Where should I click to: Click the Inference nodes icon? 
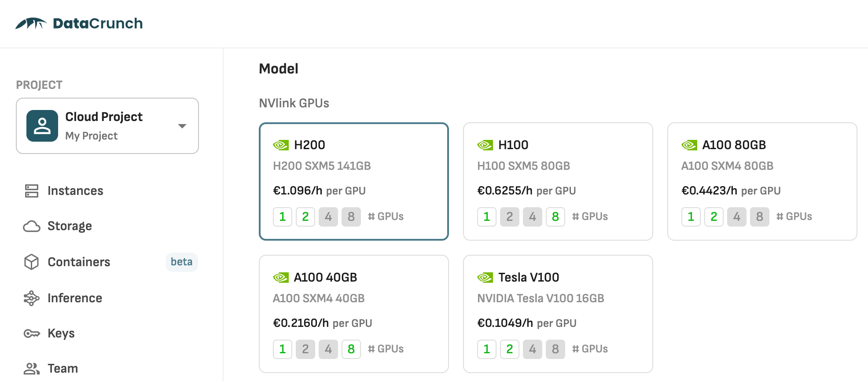(32, 298)
